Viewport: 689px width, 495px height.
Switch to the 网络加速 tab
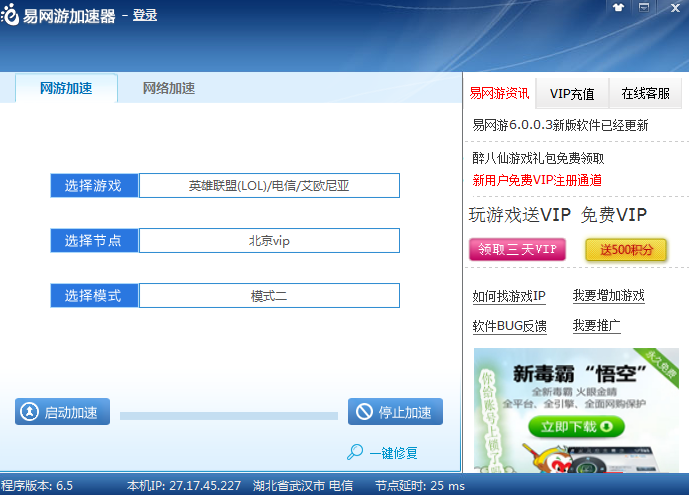pyautogui.click(x=168, y=88)
